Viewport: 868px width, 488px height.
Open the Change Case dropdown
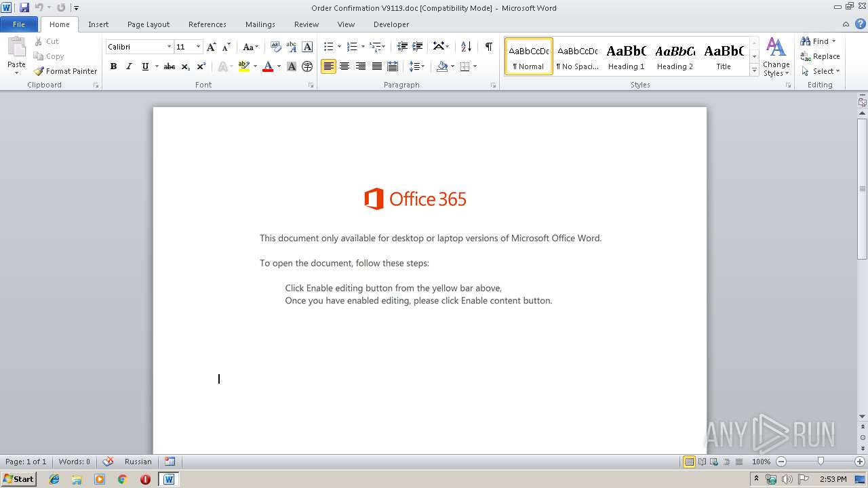(x=250, y=47)
